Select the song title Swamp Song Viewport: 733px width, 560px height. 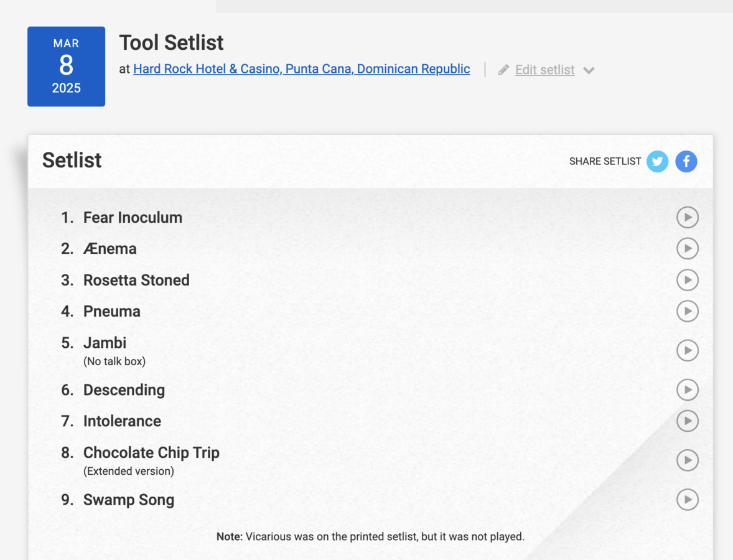click(x=129, y=499)
